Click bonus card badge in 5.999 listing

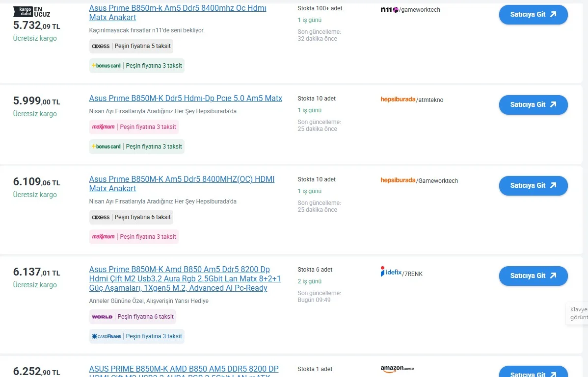[137, 147]
